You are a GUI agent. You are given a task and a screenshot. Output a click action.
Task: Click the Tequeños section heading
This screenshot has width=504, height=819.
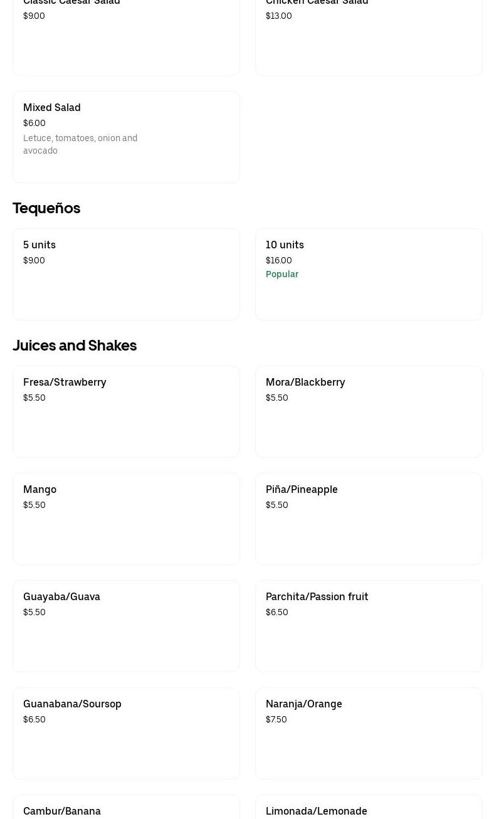46,208
